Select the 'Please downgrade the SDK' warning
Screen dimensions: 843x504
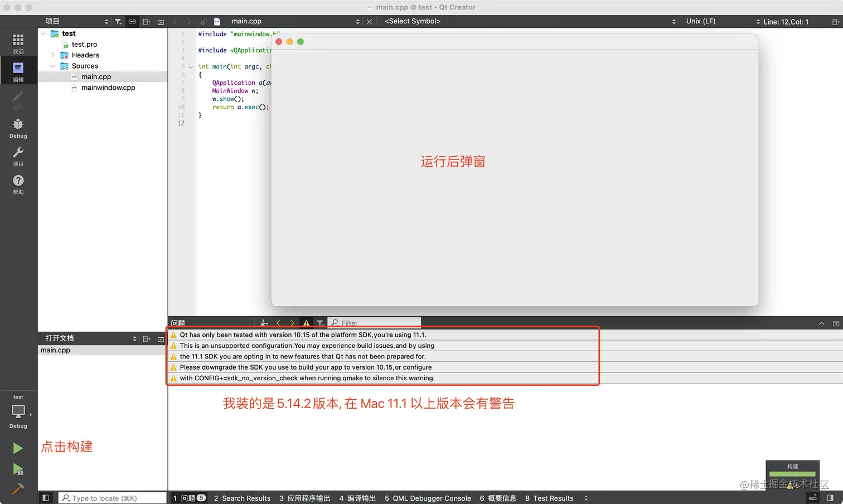point(505,367)
